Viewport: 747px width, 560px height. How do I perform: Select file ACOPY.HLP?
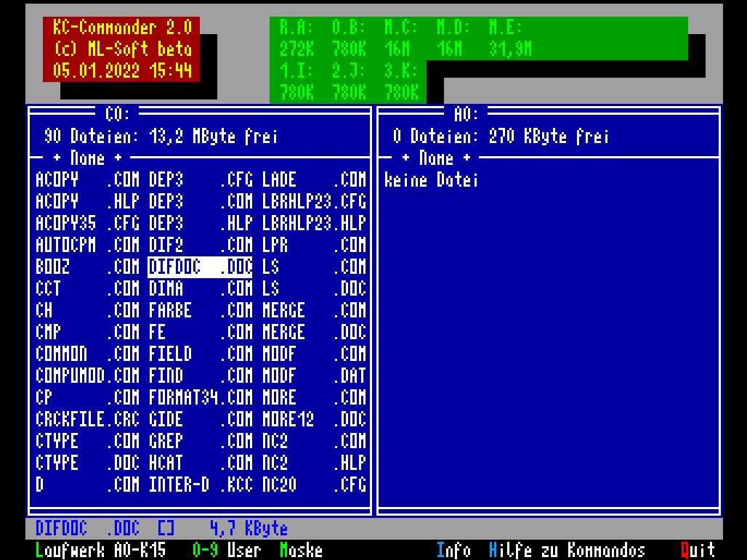pos(88,201)
